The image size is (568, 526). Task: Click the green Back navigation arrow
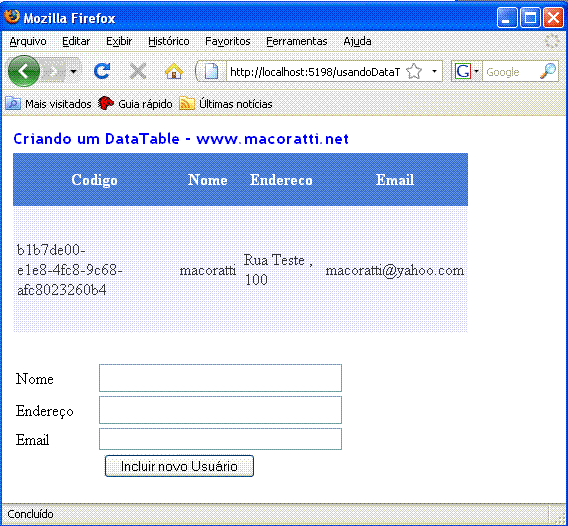[24, 71]
